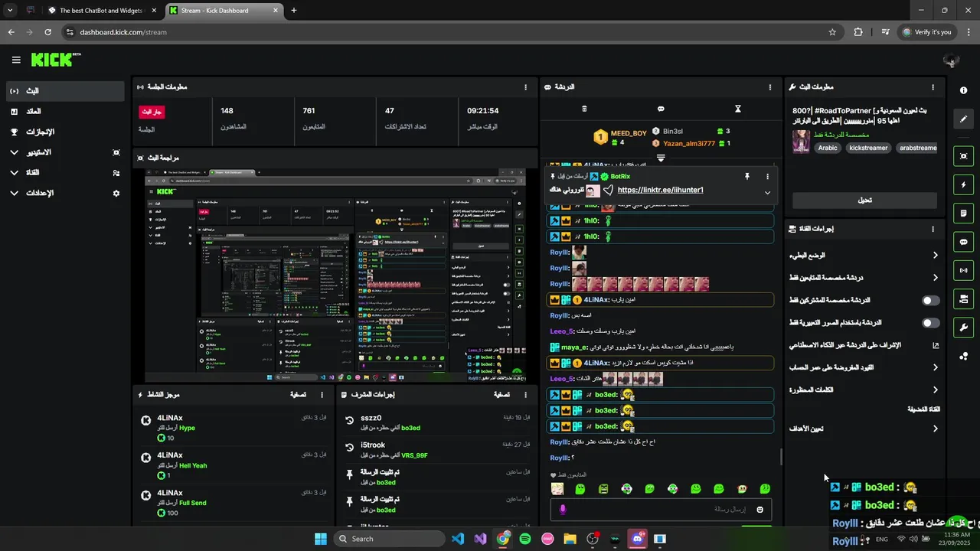Open Visual Studio Code from the taskbar

[x=458, y=539]
